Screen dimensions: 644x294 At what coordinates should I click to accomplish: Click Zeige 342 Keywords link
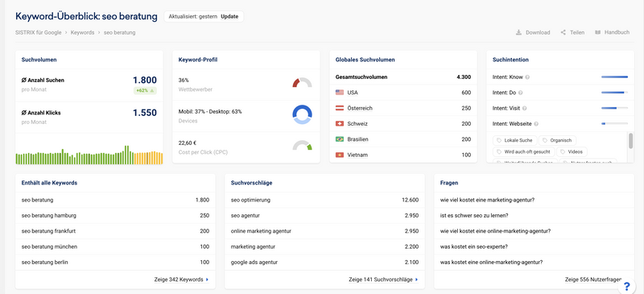[182, 280]
